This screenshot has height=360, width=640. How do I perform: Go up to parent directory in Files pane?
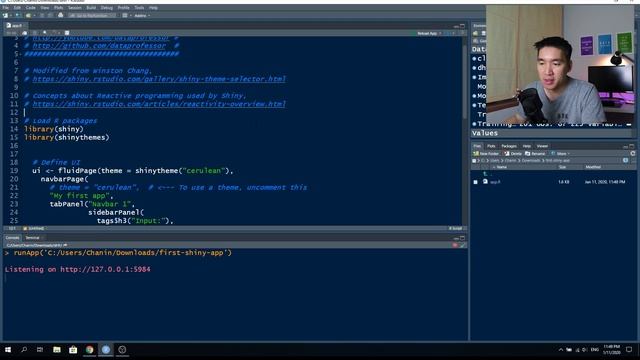486,174
